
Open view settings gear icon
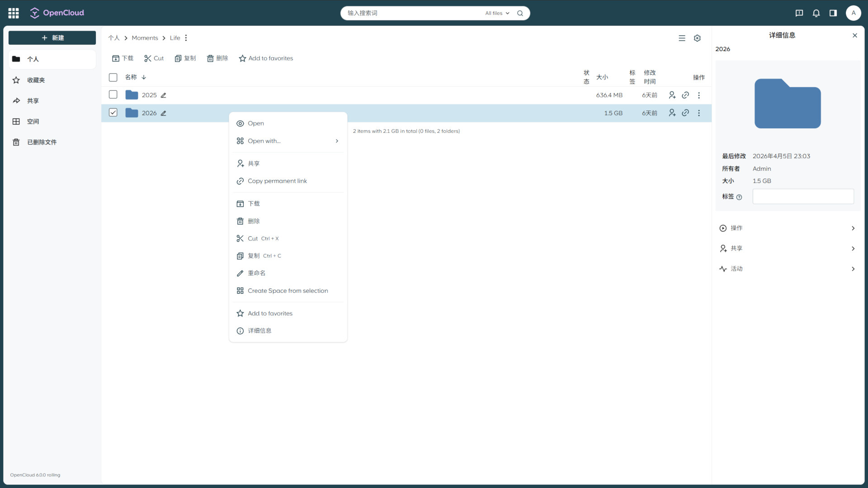tap(697, 38)
